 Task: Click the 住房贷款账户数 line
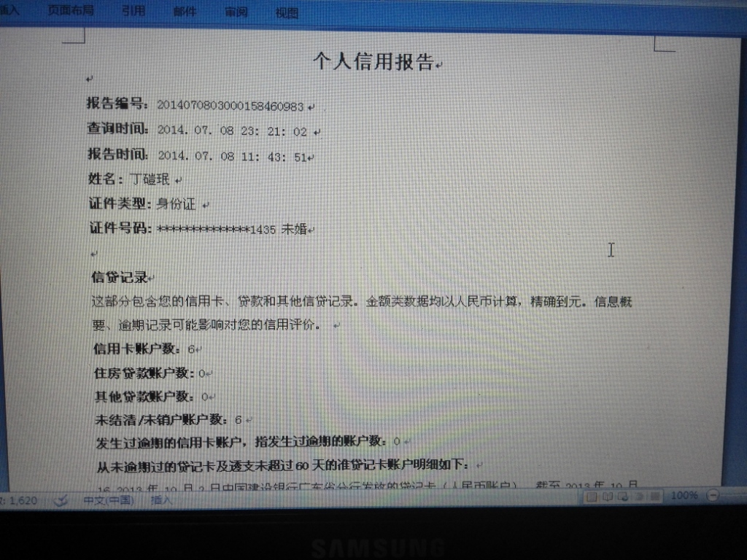pos(150,373)
